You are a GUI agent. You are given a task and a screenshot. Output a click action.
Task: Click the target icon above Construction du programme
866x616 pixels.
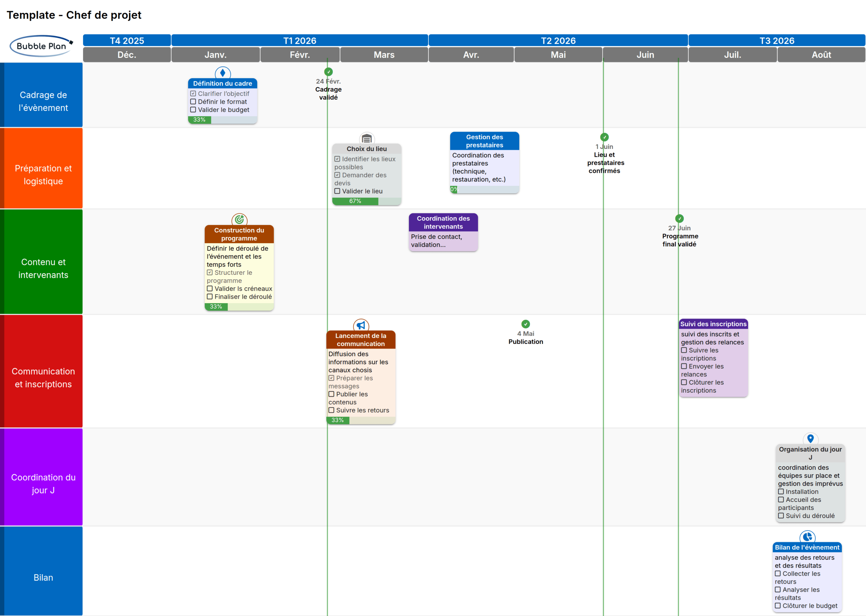[239, 219]
